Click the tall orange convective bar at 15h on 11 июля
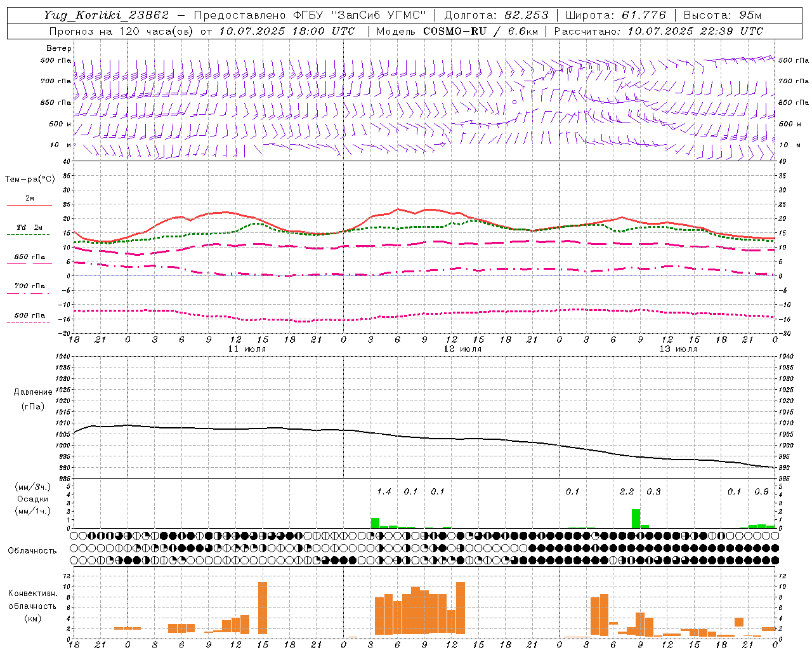Screen dimensions: 812x650 263,608
